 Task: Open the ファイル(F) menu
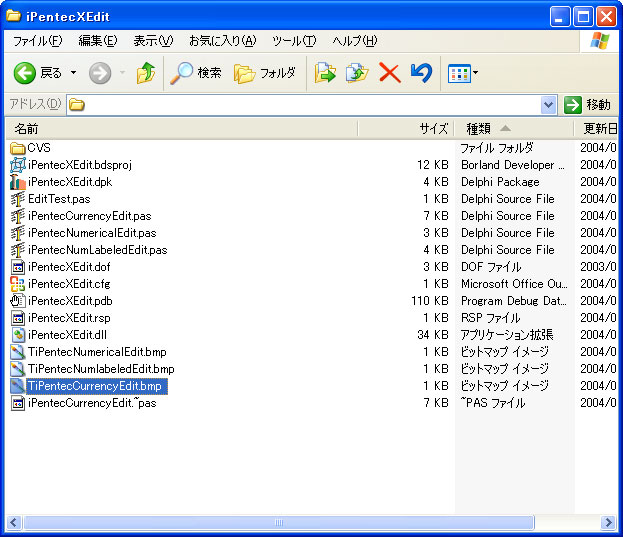point(38,41)
